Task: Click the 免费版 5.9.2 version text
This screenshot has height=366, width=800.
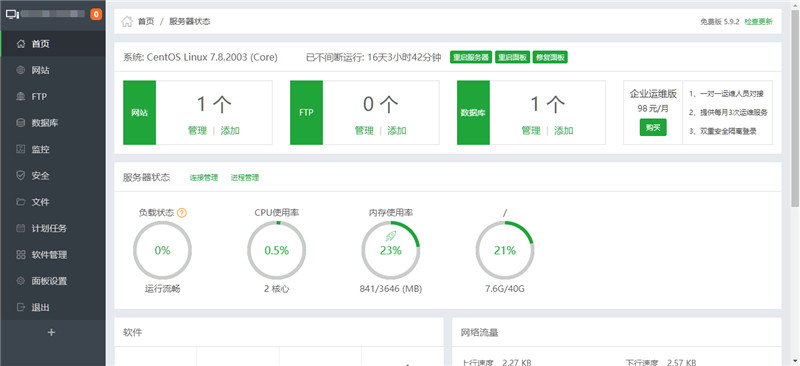Action: click(720, 22)
